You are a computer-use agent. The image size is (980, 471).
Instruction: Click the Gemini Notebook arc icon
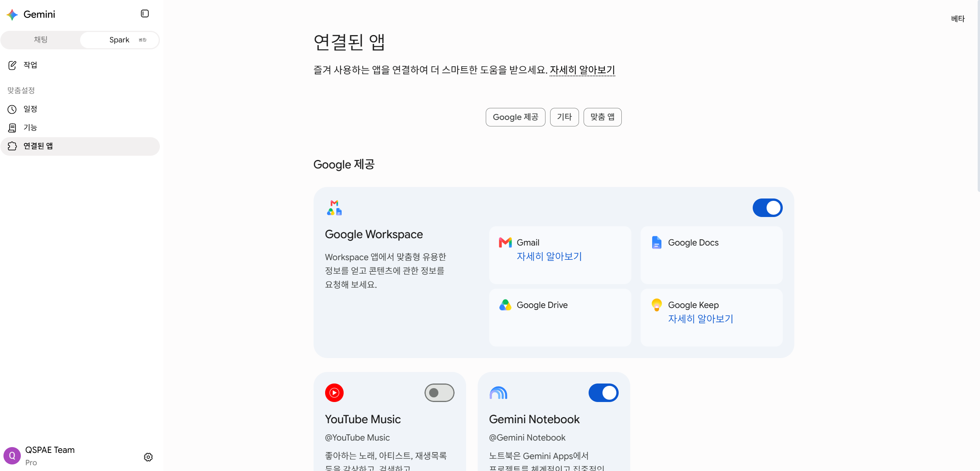(x=498, y=393)
